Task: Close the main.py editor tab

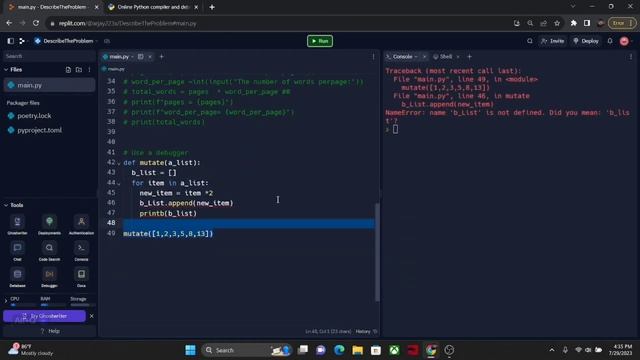Action: coord(150,57)
